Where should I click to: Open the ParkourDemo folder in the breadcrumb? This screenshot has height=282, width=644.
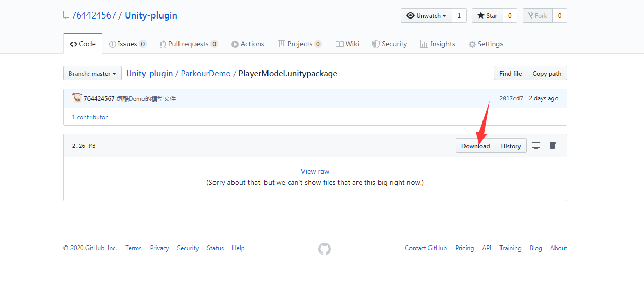pyautogui.click(x=206, y=73)
